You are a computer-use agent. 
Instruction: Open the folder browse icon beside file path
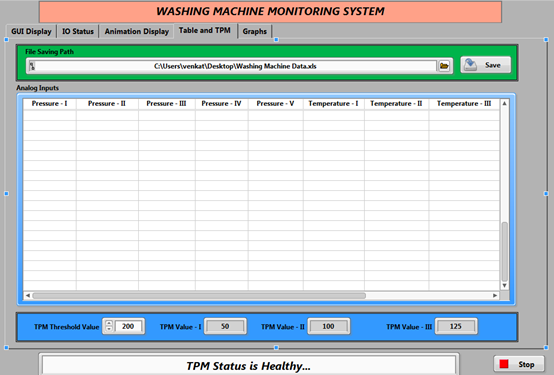click(444, 66)
